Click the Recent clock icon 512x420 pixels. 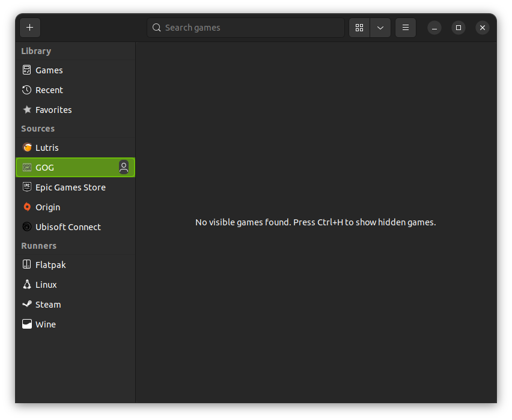[27, 90]
